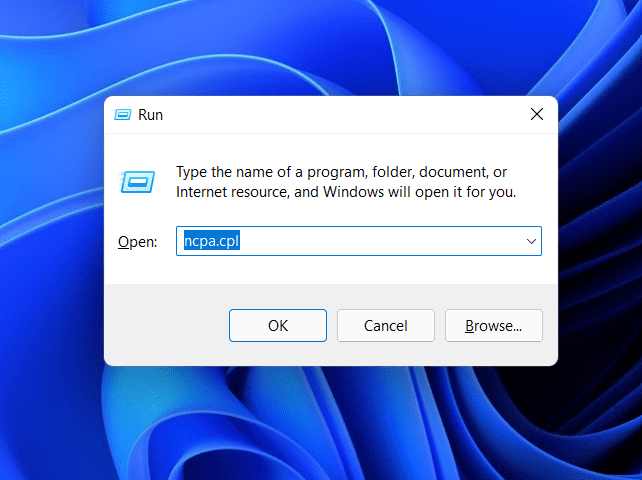Click the small Run icon in title bar
This screenshot has height=480, width=642.
click(x=122, y=115)
